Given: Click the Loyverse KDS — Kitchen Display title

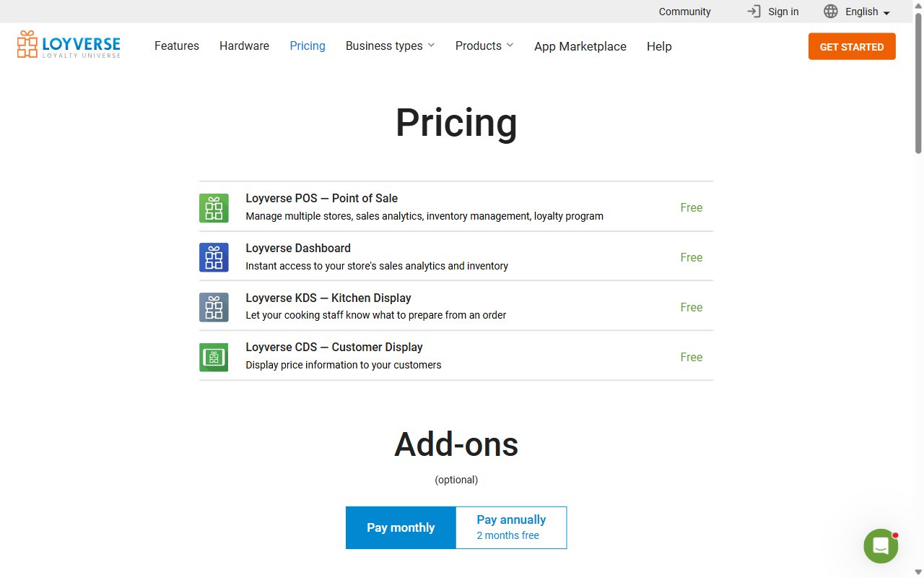Looking at the screenshot, I should tap(328, 298).
